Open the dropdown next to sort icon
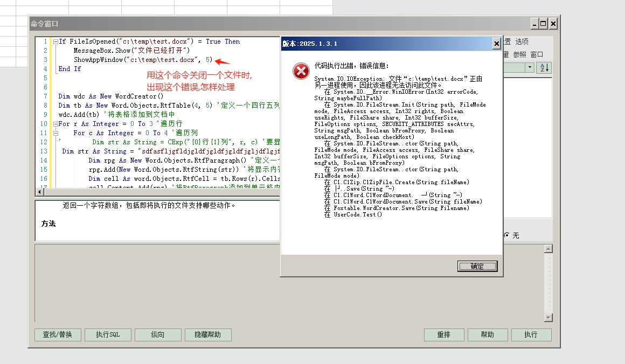The height and width of the screenshot is (364, 625). click(530, 67)
